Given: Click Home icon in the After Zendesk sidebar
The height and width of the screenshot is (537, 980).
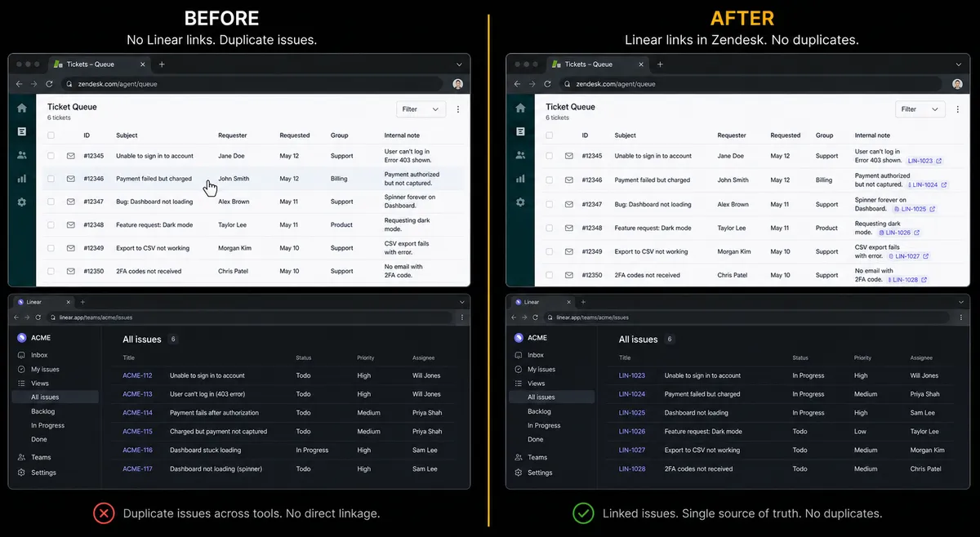Looking at the screenshot, I should click(520, 108).
